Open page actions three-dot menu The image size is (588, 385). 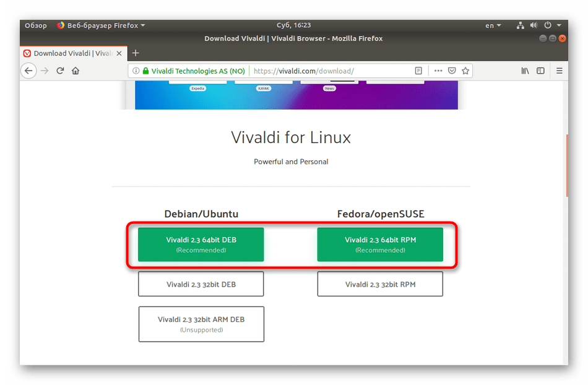coord(438,71)
